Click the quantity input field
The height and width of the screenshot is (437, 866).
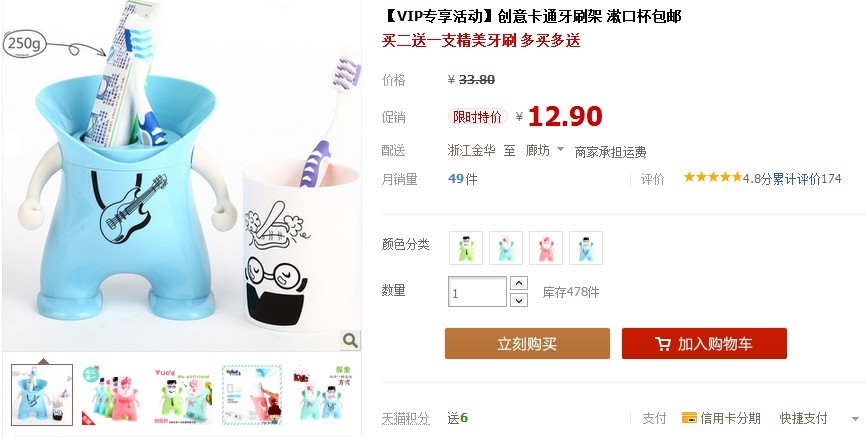tap(477, 292)
